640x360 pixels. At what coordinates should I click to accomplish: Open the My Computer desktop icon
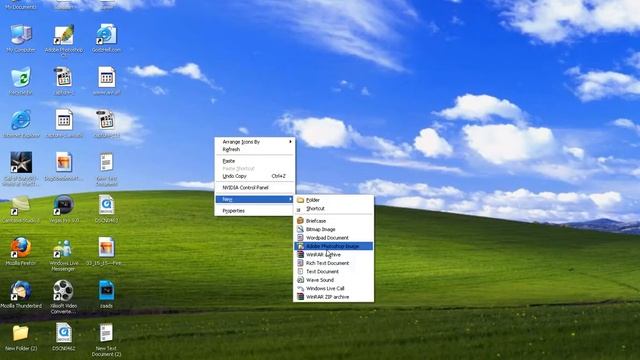pyautogui.click(x=21, y=35)
